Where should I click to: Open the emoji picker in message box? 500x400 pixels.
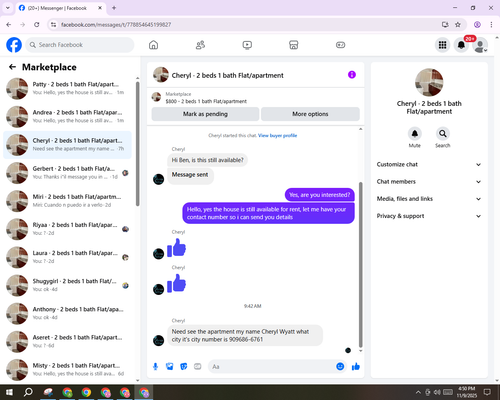point(340,367)
